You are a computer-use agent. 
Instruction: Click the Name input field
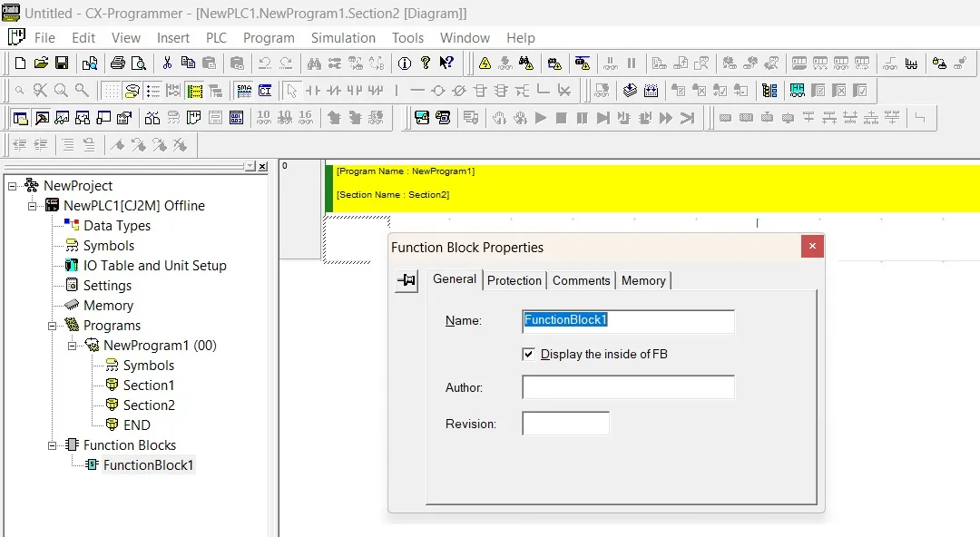[x=628, y=321]
